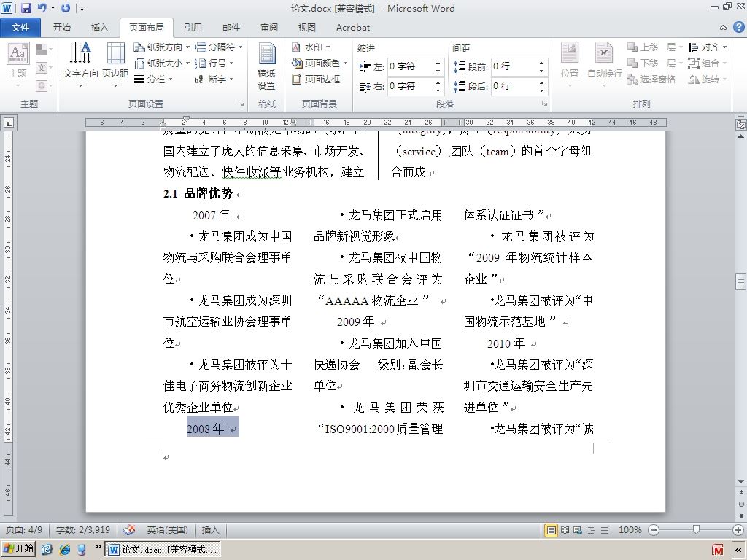Click the proofing errors status icon

129,530
